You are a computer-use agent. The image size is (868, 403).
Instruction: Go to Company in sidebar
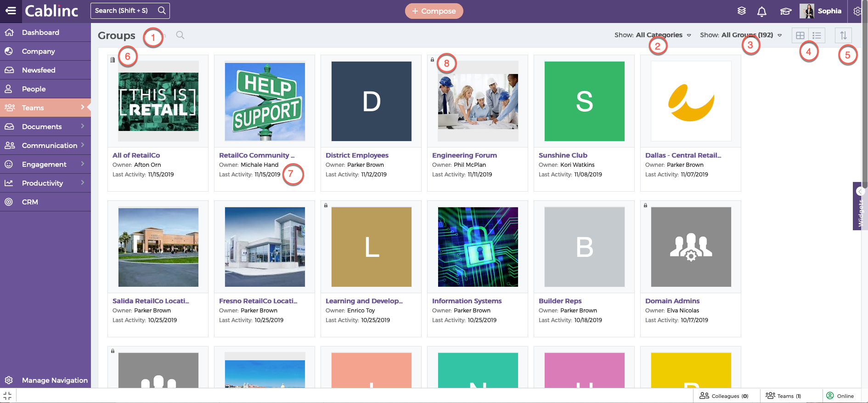point(45,51)
